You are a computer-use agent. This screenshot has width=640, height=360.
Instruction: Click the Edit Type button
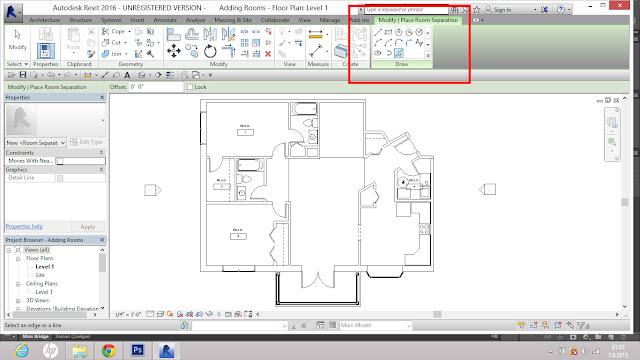click(x=86, y=142)
